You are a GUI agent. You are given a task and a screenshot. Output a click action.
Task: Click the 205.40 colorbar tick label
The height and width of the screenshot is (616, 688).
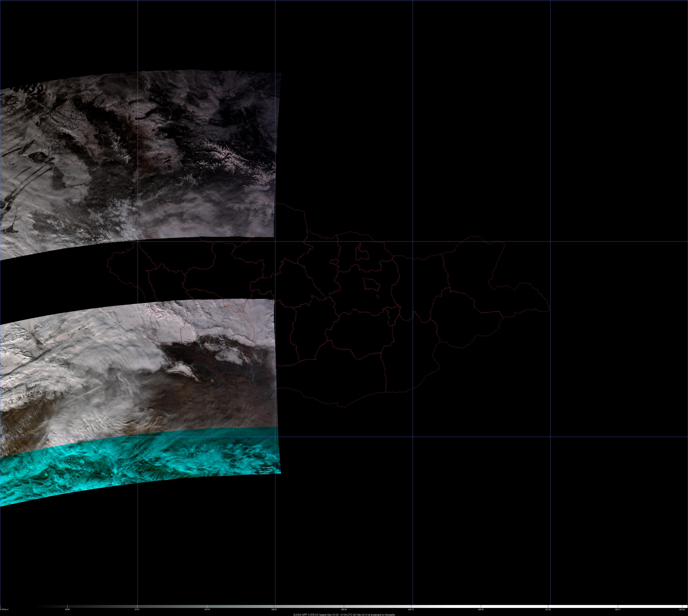[344, 610]
